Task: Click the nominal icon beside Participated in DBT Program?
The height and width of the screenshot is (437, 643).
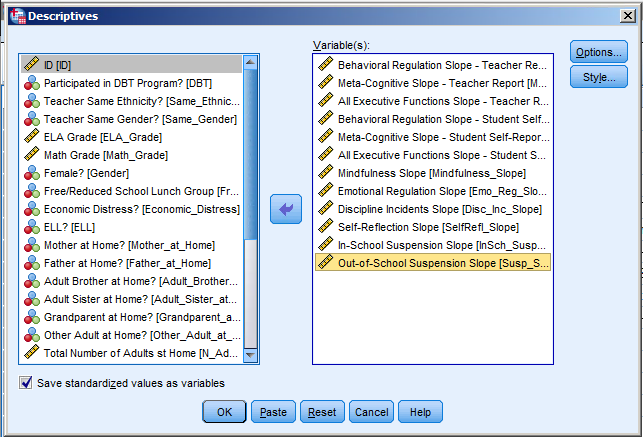Action: 32,83
